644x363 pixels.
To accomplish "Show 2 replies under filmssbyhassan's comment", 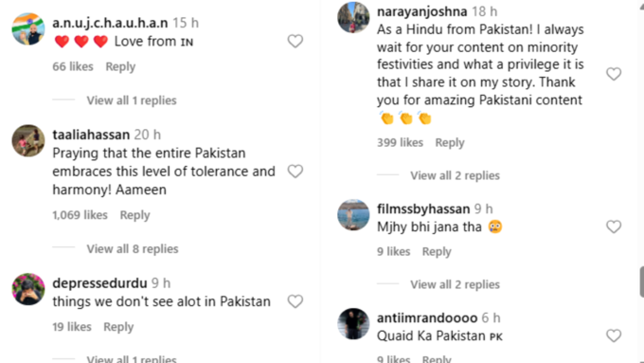I will (x=455, y=284).
